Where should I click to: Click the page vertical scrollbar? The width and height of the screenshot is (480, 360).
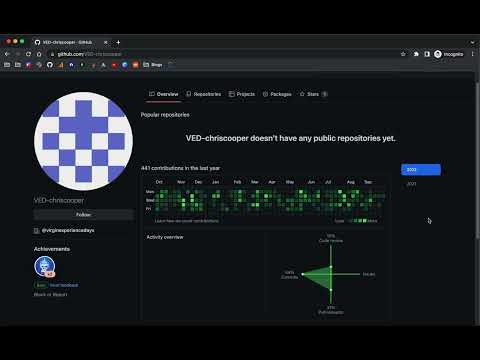click(x=478, y=160)
